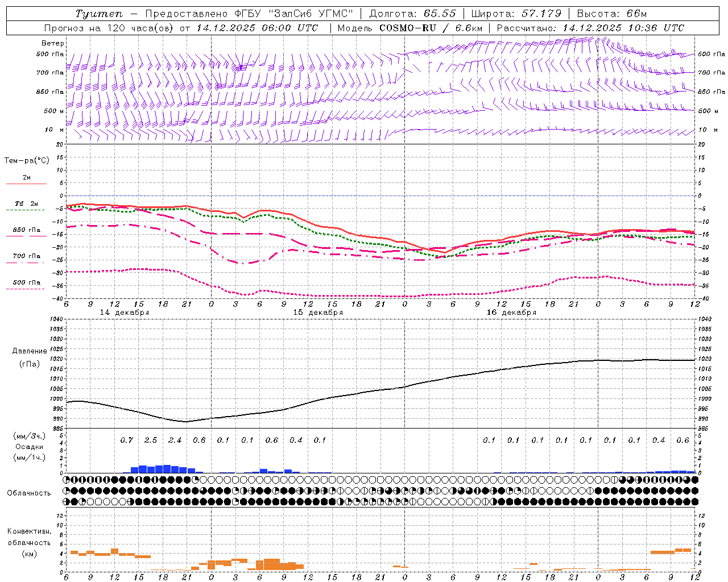Click the Td 2м dew point legend entry

tap(27, 203)
